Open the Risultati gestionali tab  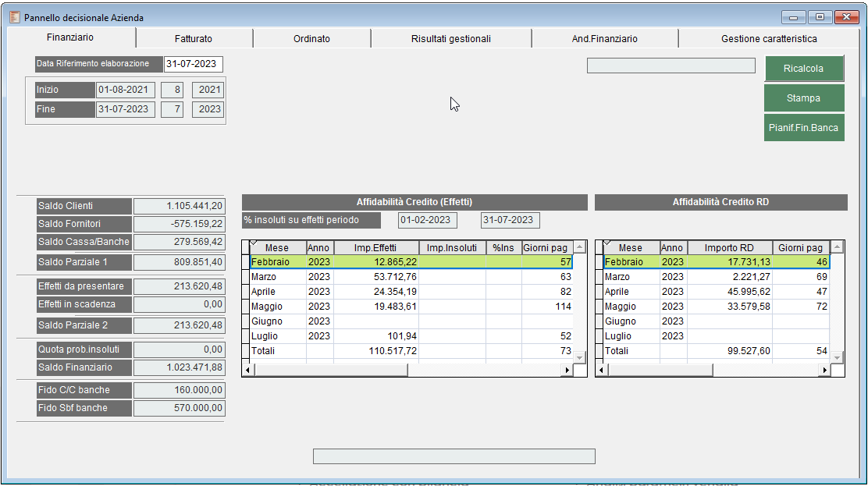451,38
